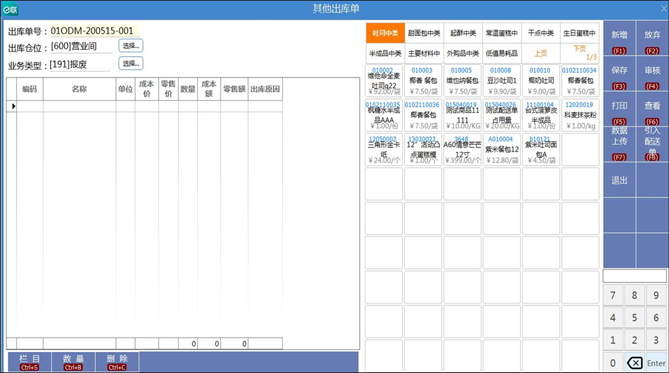Open the 出库仓位 选择 picker
Screen dimensions: 669x373
(x=131, y=46)
